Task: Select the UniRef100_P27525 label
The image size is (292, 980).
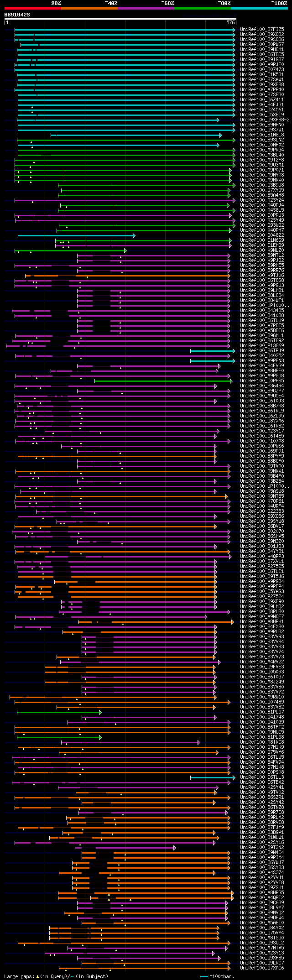Action: 262,566
